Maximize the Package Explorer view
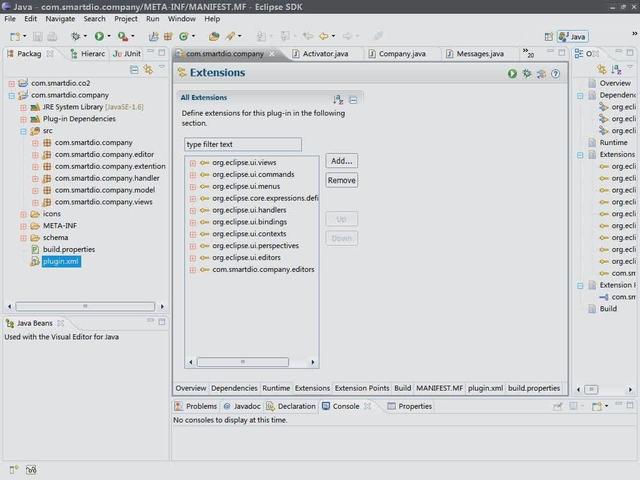 click(162, 53)
